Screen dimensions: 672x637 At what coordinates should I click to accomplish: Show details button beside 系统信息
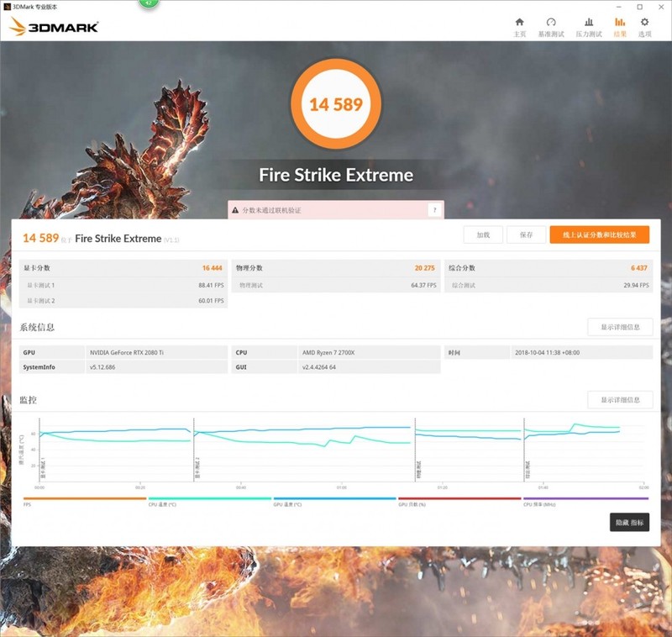click(x=620, y=327)
